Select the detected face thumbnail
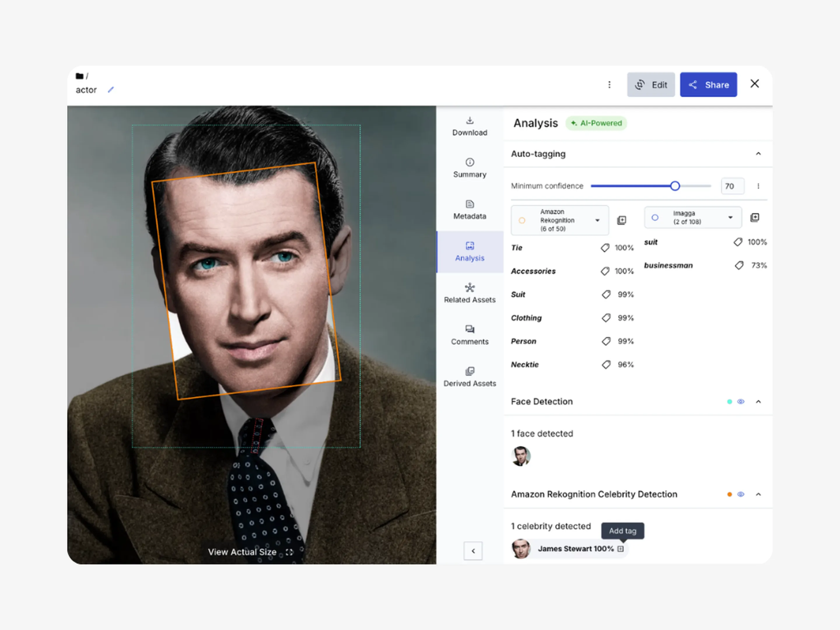The height and width of the screenshot is (630, 840). click(x=521, y=456)
